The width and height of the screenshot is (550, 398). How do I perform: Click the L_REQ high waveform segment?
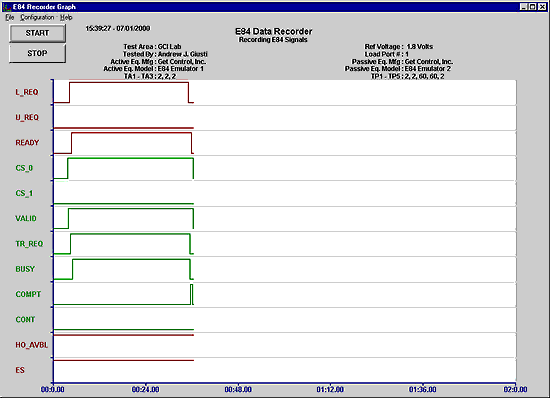(x=129, y=82)
